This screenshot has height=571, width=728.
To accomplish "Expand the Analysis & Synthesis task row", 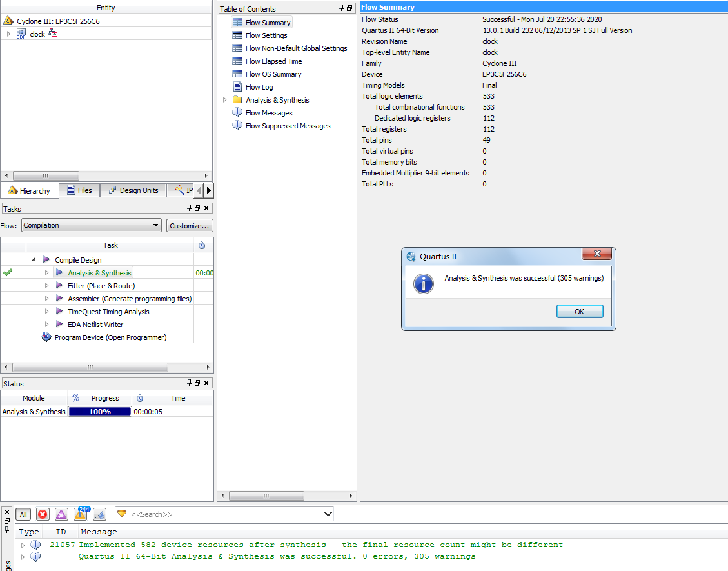I will point(46,273).
